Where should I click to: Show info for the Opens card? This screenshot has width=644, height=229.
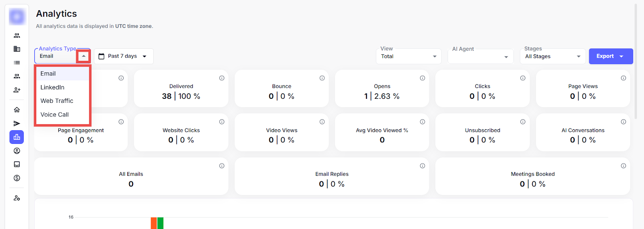pos(423,78)
